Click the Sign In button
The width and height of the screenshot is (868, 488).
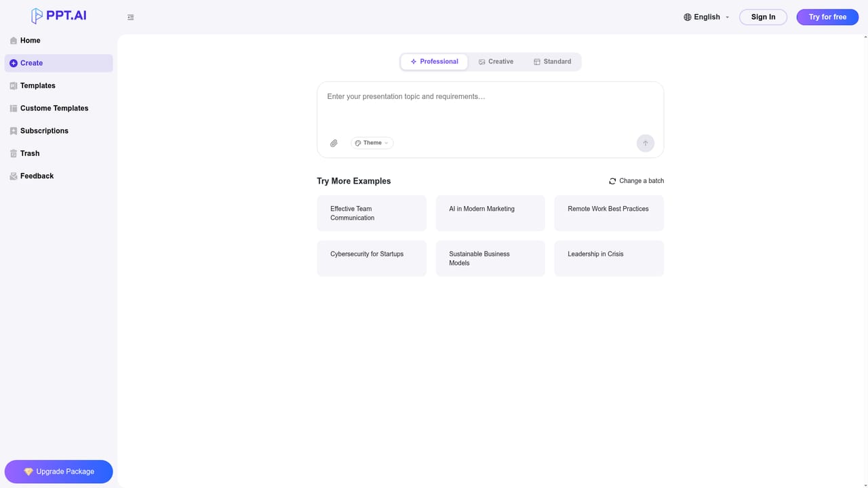coord(763,17)
